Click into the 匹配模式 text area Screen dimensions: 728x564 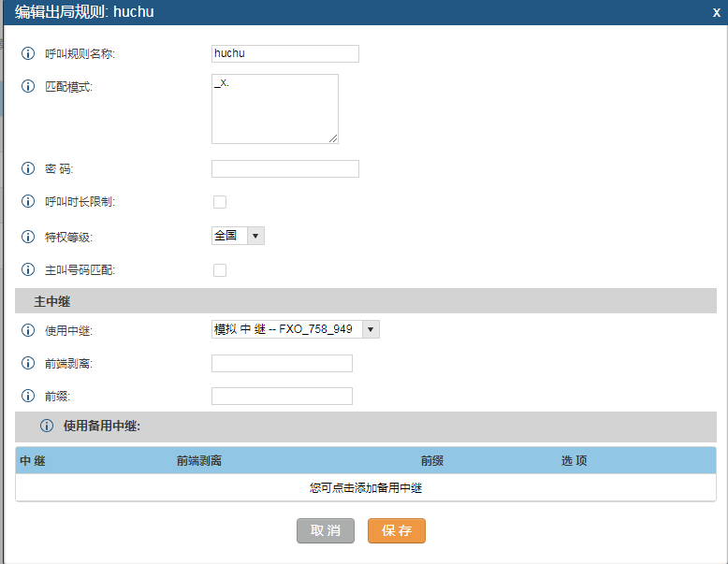pyautogui.click(x=274, y=109)
